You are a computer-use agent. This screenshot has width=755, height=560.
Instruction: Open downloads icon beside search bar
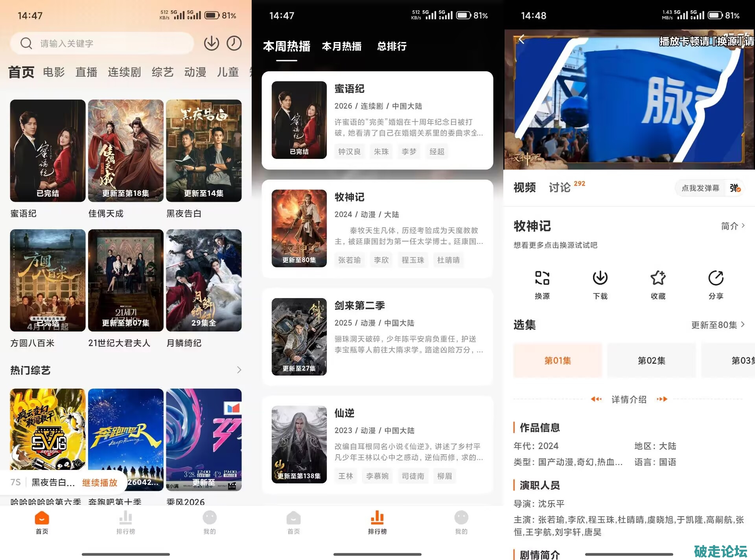[211, 43]
